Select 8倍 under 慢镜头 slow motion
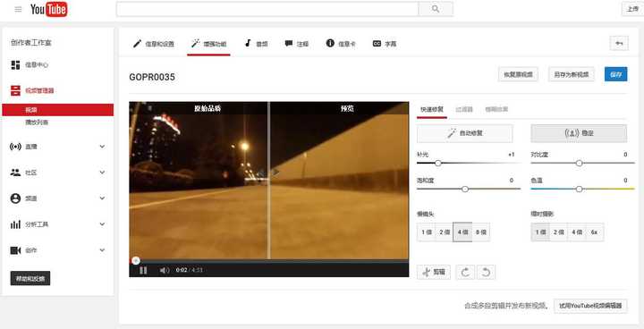Image resolution: width=644 pixels, height=329 pixels. (x=480, y=232)
